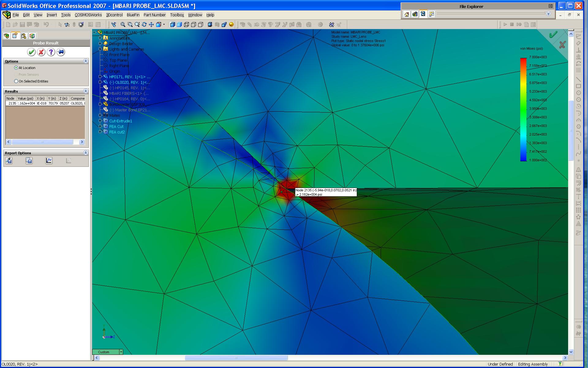Cancel the Probe Result with red X
Screen dimensions: 588x368
(x=41, y=52)
